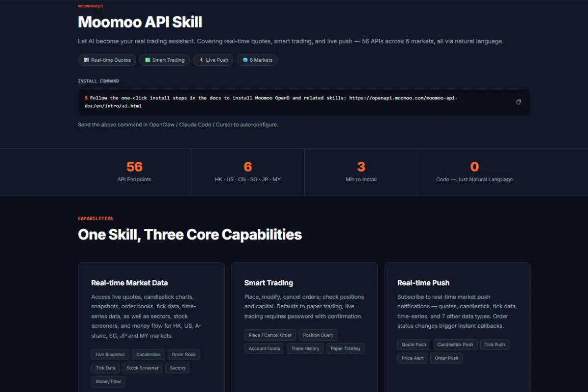Screen dimensions: 588x392
Task: Select the Account Funds tag
Action: click(264, 348)
